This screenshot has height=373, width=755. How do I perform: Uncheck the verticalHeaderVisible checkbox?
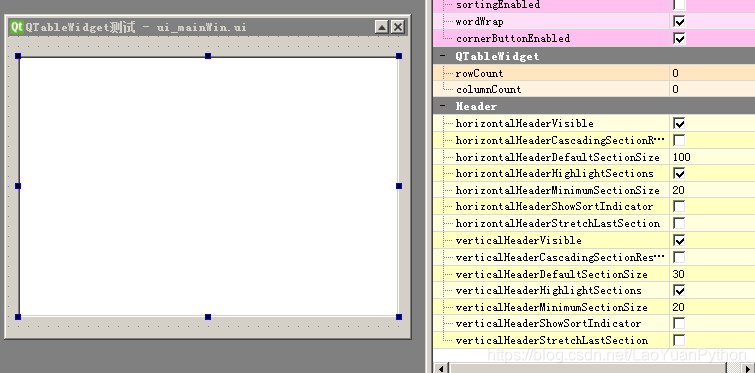click(x=679, y=240)
